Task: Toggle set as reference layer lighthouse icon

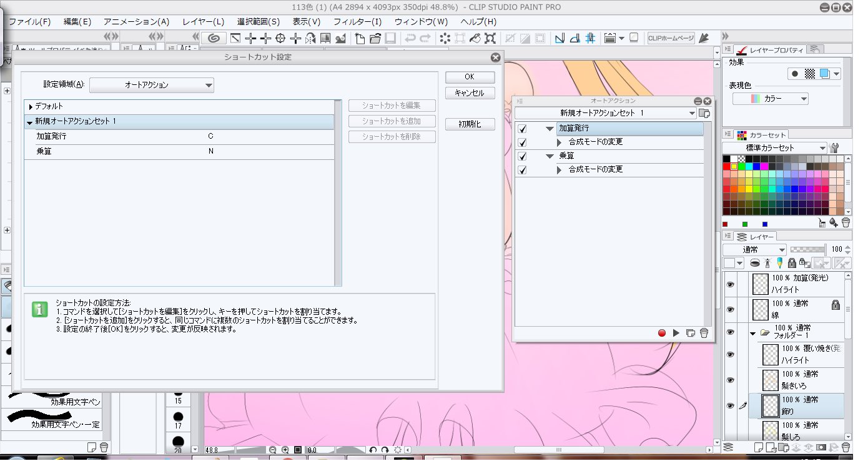Action: 768,263
